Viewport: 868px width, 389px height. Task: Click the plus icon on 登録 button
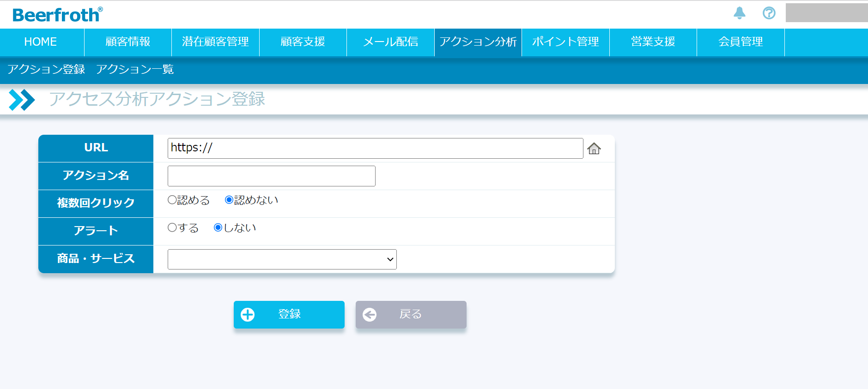(x=248, y=315)
